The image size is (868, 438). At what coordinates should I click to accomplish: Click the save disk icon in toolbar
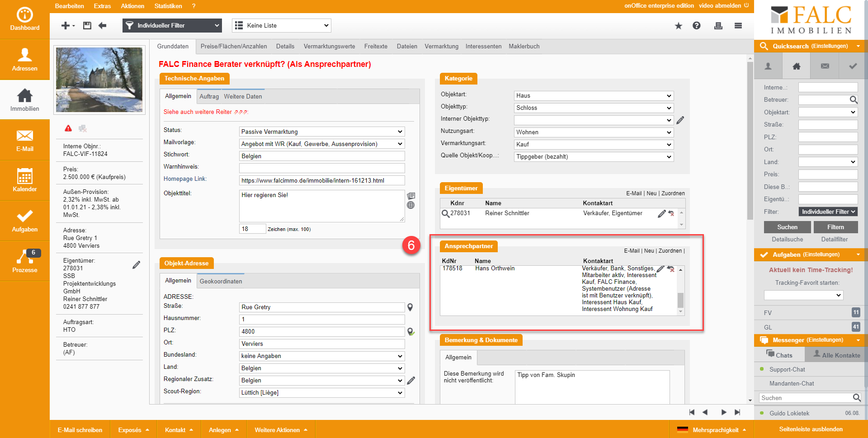pos(87,26)
